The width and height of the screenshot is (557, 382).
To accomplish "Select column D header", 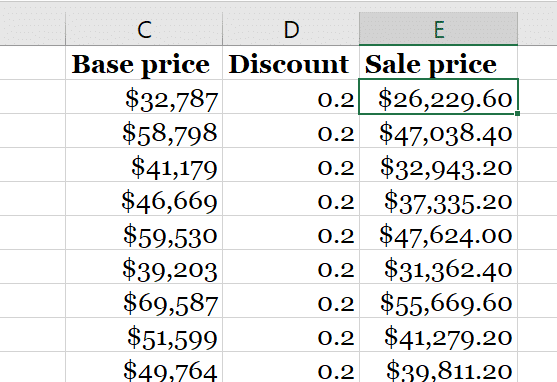I will click(x=291, y=29).
